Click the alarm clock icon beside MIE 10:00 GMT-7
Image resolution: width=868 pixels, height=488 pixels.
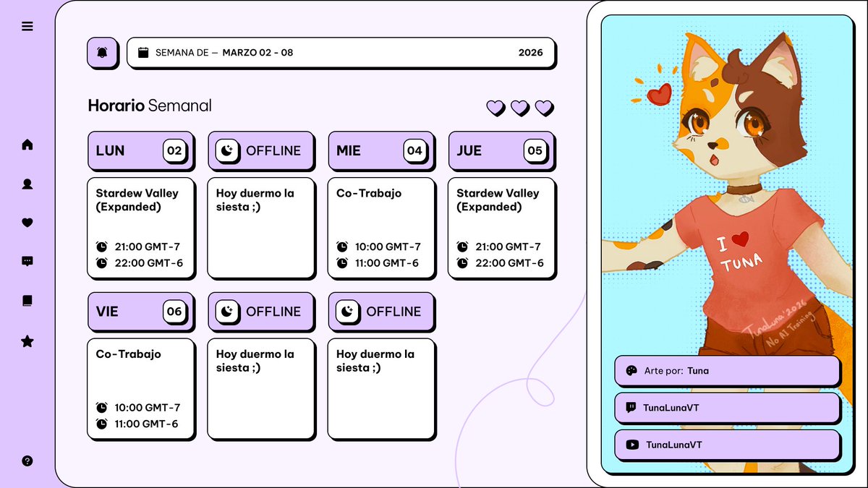point(342,247)
